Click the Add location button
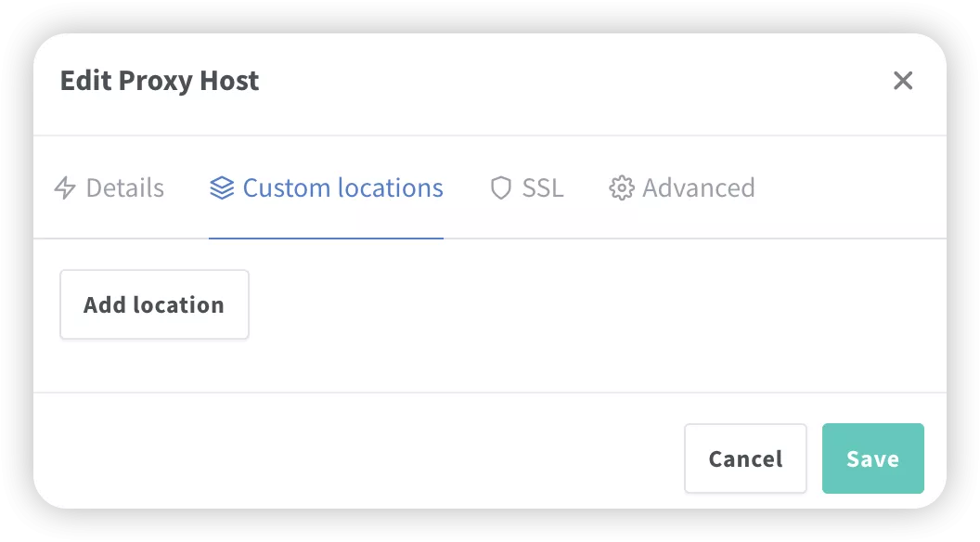This screenshot has height=542, width=980. 154,304
